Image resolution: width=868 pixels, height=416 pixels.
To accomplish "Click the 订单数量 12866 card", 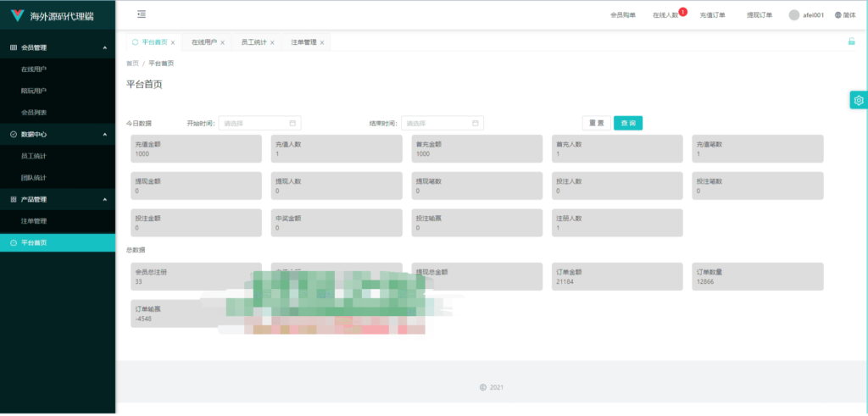I will coord(758,276).
